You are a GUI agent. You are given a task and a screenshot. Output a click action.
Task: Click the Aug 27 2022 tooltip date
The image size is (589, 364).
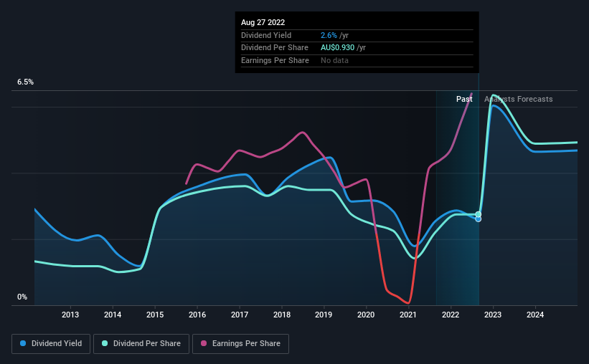click(x=263, y=22)
